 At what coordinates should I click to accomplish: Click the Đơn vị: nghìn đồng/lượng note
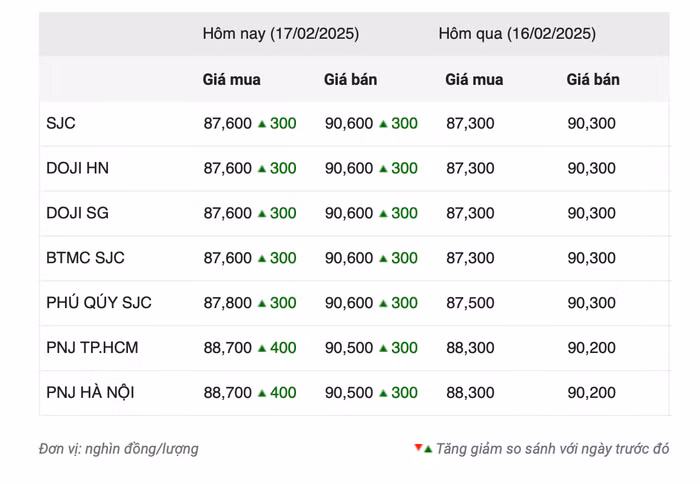[x=119, y=449]
